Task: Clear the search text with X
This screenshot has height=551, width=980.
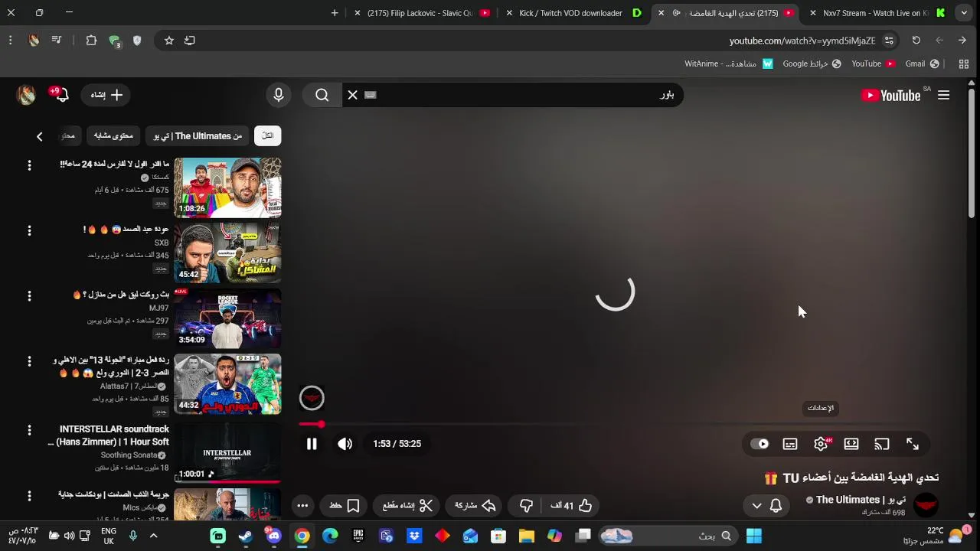Action: 352,95
